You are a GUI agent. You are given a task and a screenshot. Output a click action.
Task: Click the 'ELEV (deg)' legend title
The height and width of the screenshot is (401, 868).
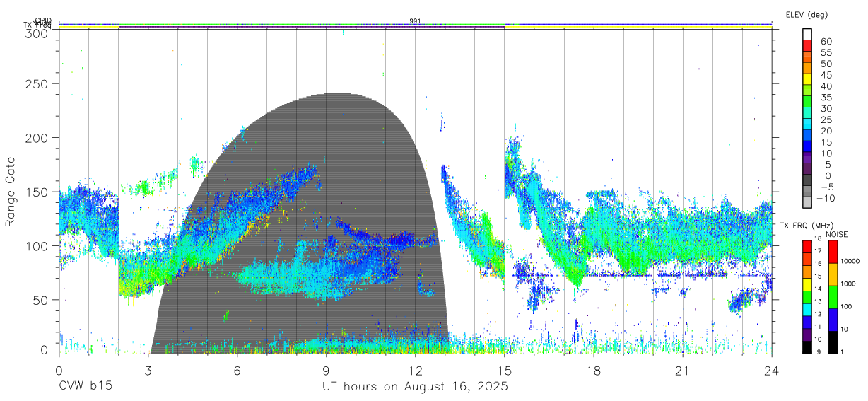(807, 15)
